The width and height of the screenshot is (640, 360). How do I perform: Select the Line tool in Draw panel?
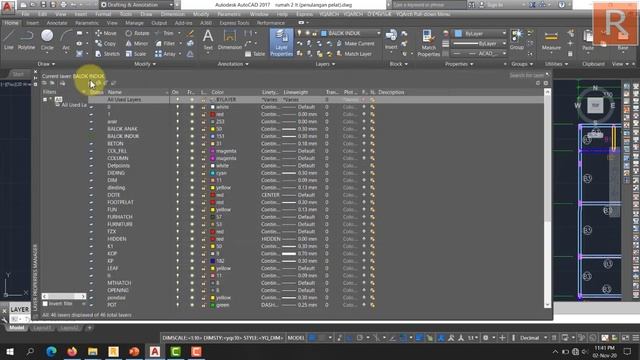(x=9, y=40)
